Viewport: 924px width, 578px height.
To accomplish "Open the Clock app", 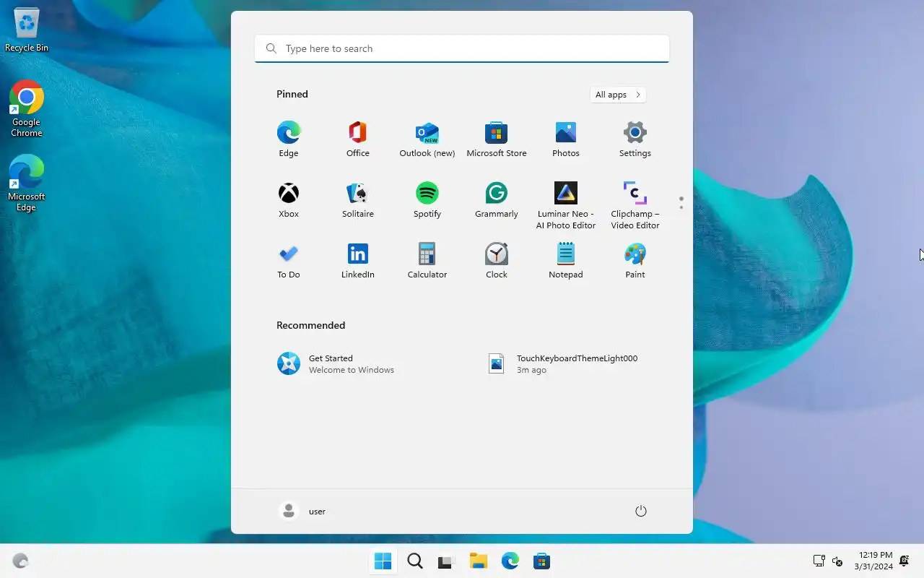I will click(x=497, y=260).
